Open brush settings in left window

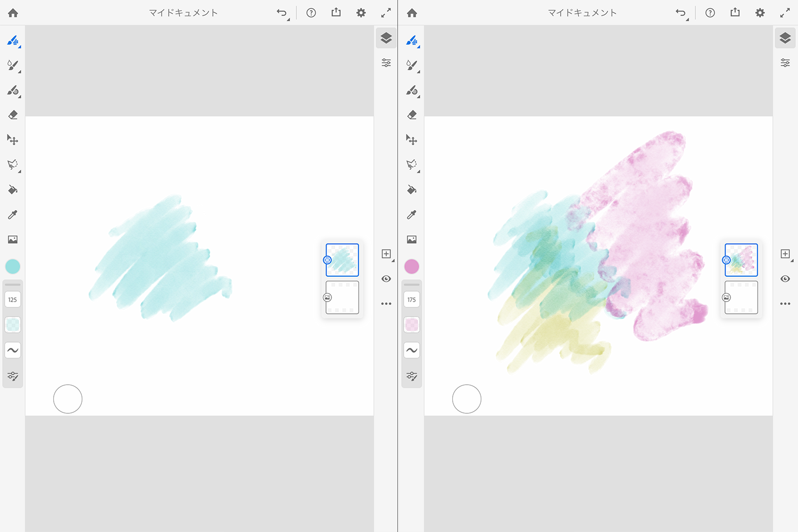coord(13,376)
